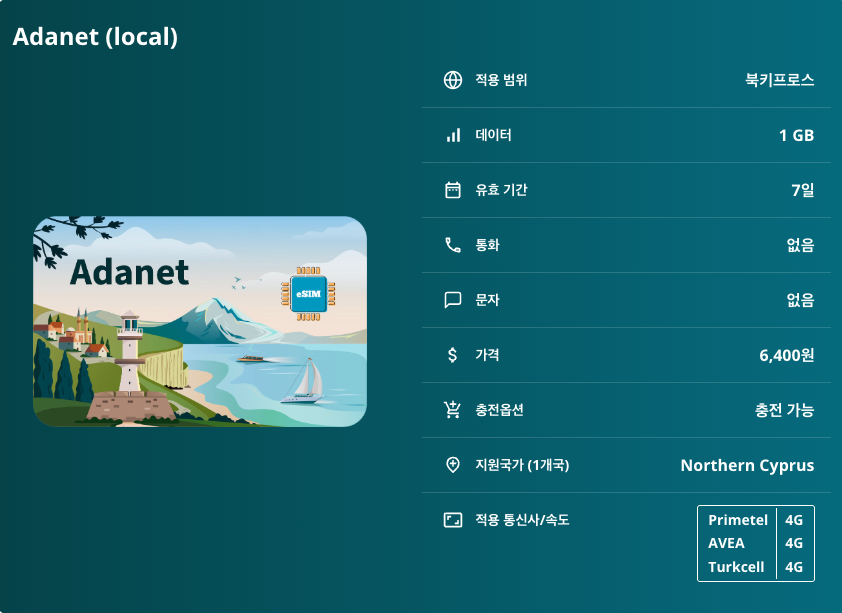Select the 없음 value in the 통화 row

(x=800, y=245)
